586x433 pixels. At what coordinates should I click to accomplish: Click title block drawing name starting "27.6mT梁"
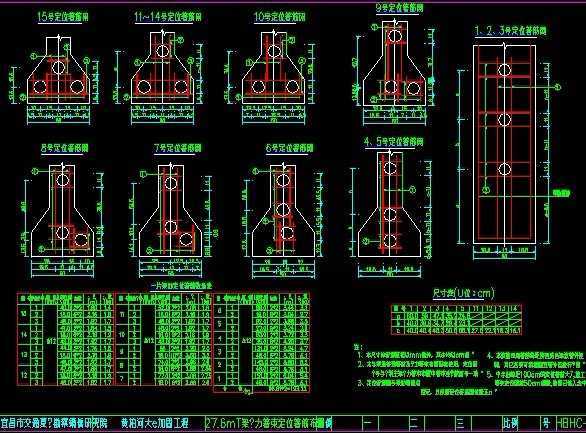(x=269, y=423)
